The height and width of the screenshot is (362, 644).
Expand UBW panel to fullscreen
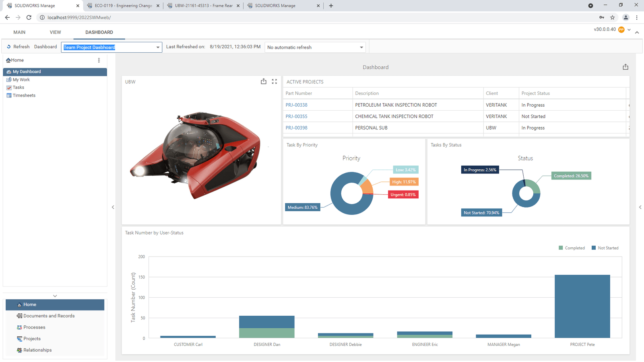coord(275,82)
